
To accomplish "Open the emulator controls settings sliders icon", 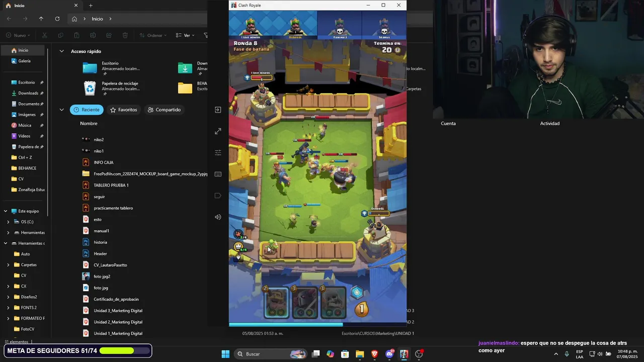I will [x=218, y=152].
